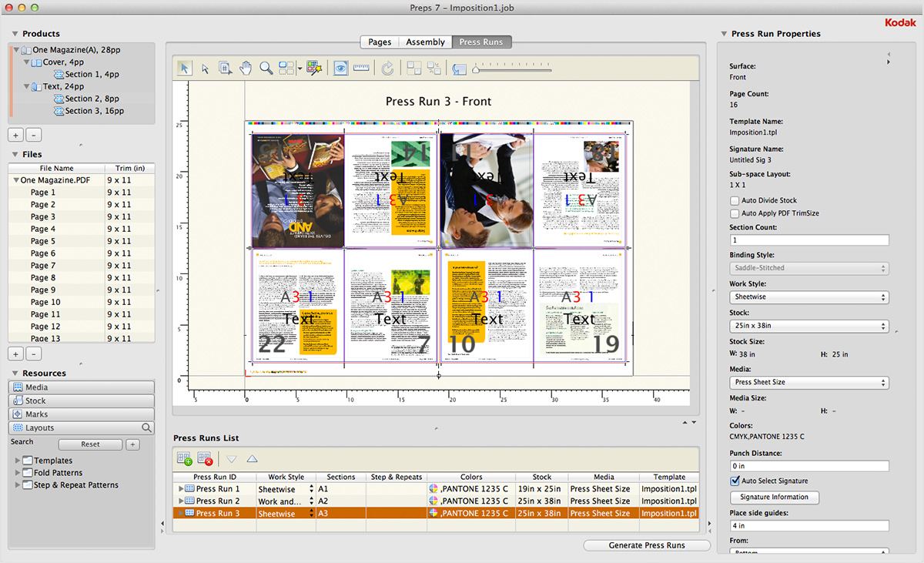Uncheck Auto Select Signature
The image size is (924, 563).
pyautogui.click(x=735, y=481)
